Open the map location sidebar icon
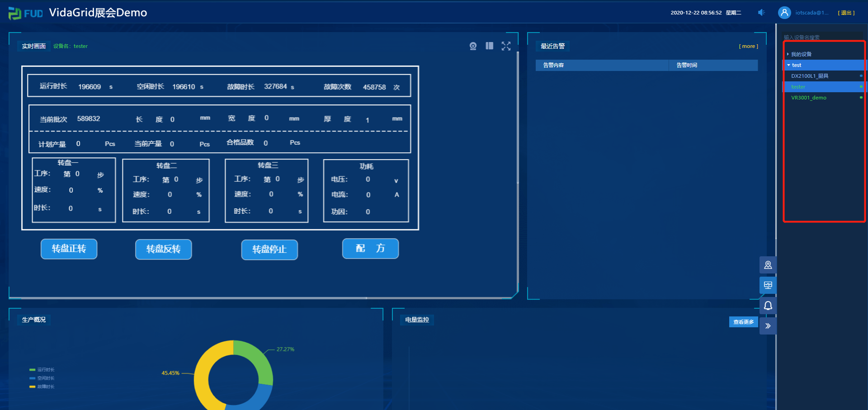868x410 pixels. 768,265
